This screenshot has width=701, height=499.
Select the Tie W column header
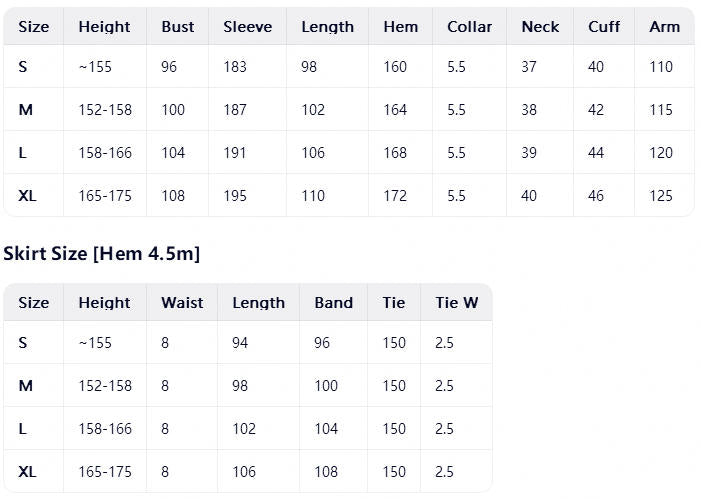click(x=456, y=303)
